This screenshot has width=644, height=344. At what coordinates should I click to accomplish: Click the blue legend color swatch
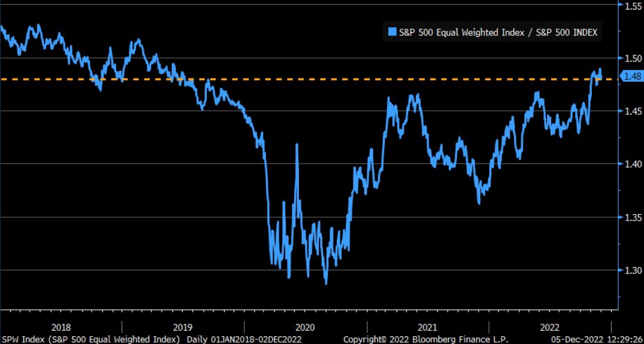point(392,33)
